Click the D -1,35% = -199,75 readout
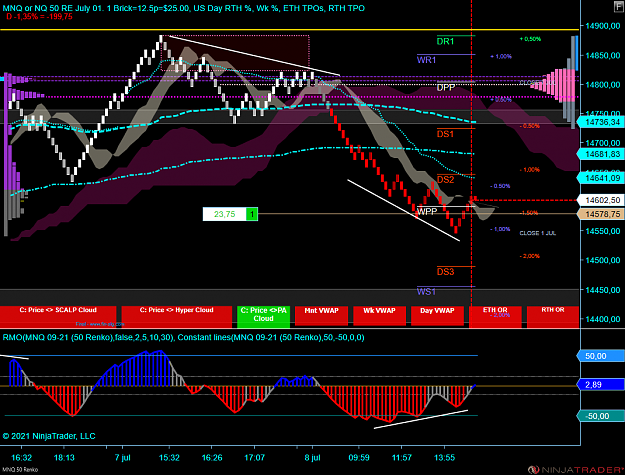Image resolution: width=625 pixels, height=475 pixels. coord(39,17)
